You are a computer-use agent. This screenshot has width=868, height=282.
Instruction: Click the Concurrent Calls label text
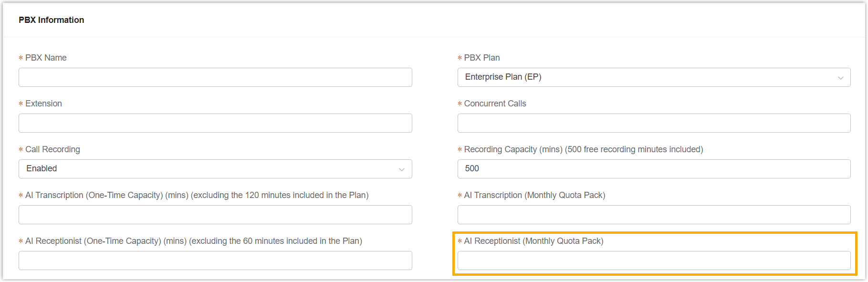495,104
